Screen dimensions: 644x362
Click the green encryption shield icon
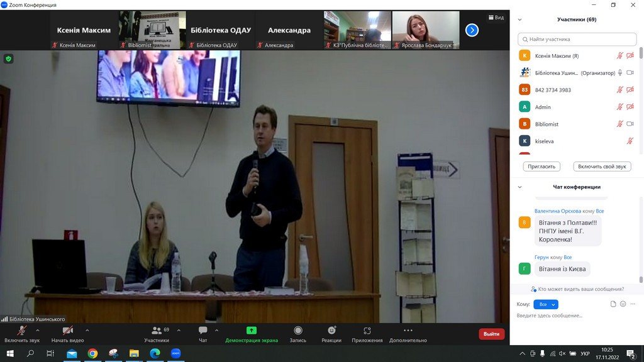pos(9,58)
